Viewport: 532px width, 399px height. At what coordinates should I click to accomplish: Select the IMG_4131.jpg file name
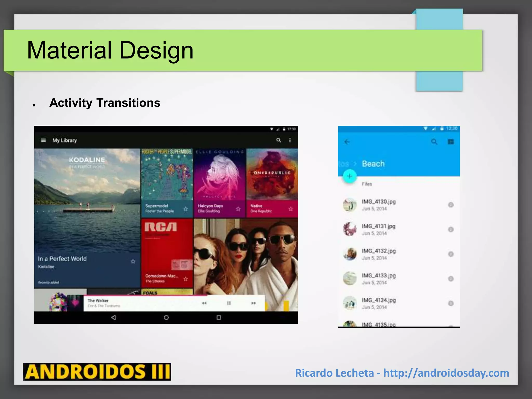379,227
